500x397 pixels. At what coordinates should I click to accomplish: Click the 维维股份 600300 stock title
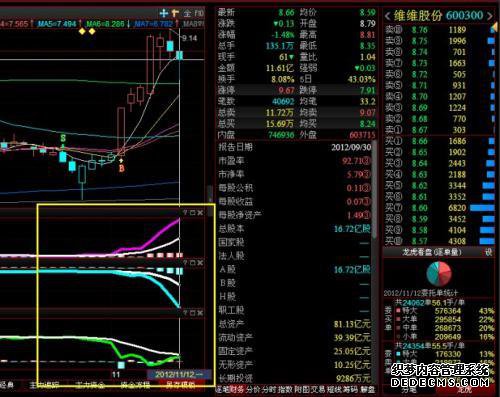pos(438,15)
